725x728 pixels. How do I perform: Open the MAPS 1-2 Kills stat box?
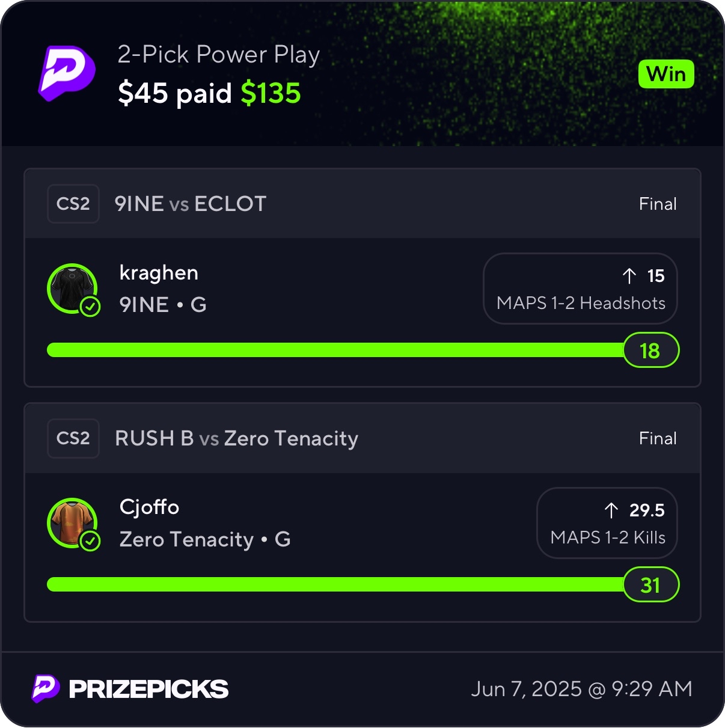click(607, 524)
